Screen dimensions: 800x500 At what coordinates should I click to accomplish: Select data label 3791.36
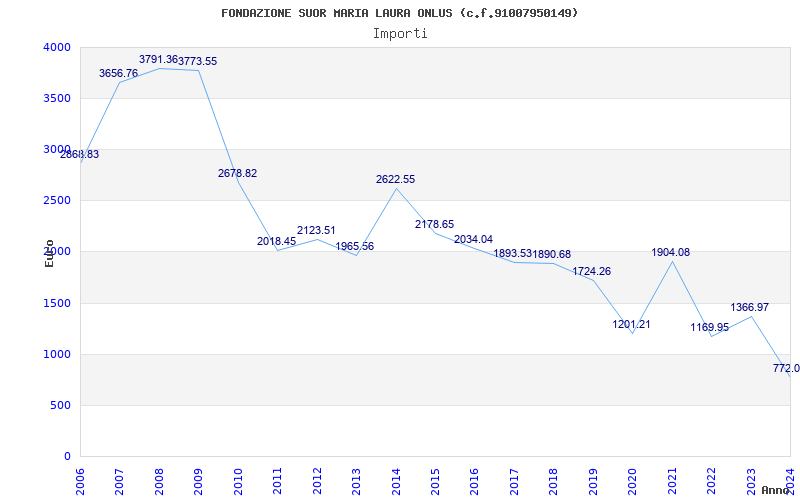158,60
